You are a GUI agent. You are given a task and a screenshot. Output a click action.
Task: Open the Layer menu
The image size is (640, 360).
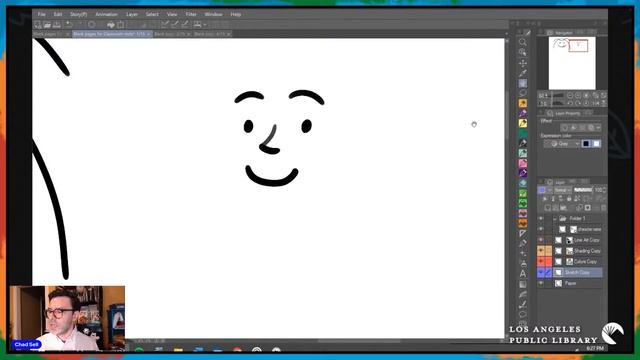pyautogui.click(x=132, y=14)
